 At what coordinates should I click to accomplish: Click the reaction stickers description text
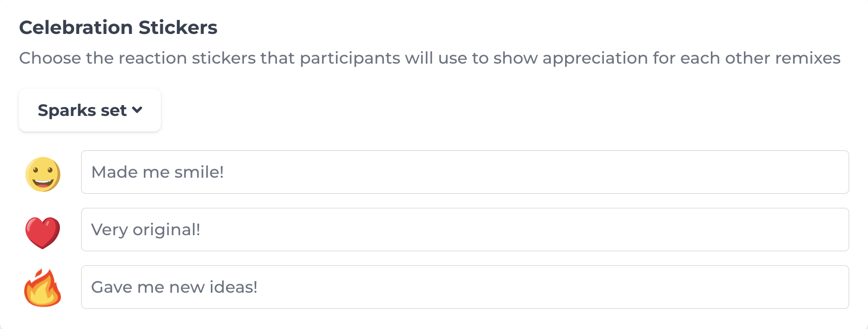[x=429, y=58]
